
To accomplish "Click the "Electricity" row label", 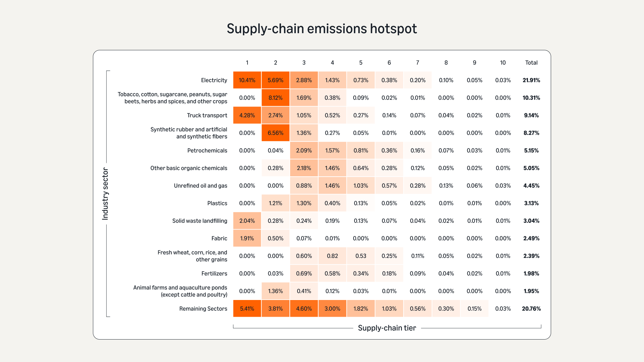I will pos(214,80).
